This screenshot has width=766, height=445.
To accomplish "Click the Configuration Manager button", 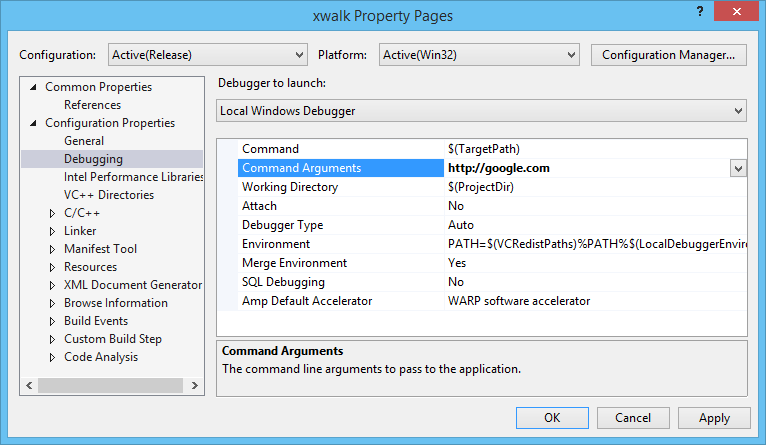I will [x=668, y=54].
